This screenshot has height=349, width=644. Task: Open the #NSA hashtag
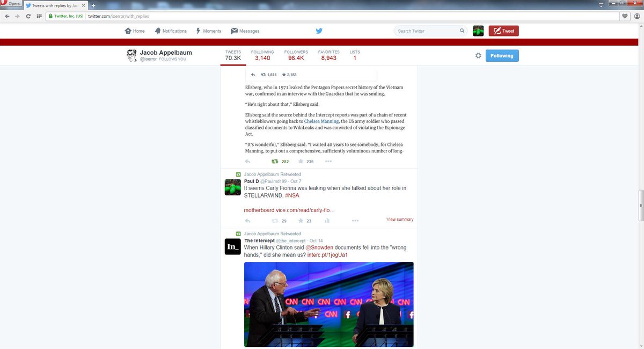point(292,195)
